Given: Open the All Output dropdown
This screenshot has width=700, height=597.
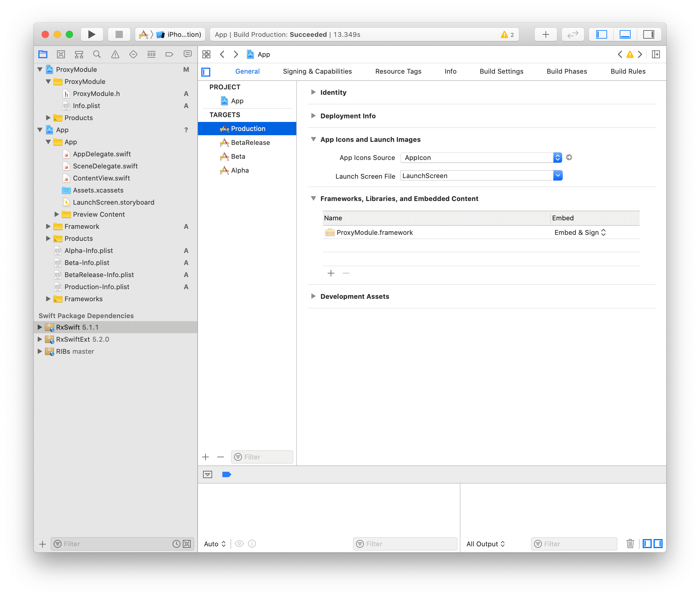Looking at the screenshot, I should click(485, 544).
